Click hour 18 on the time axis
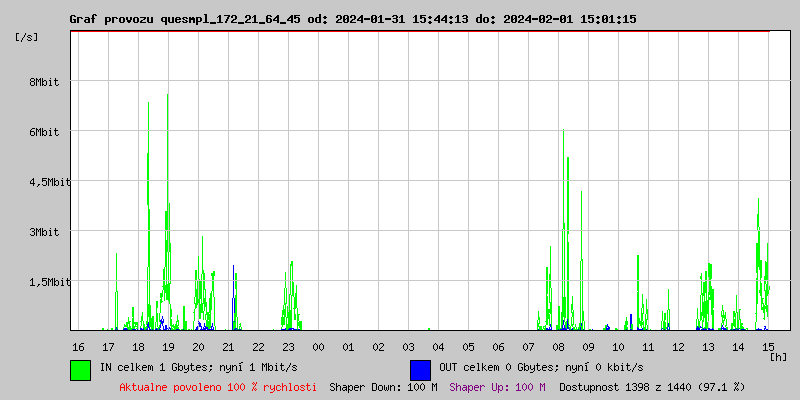800x400 pixels. click(x=138, y=346)
